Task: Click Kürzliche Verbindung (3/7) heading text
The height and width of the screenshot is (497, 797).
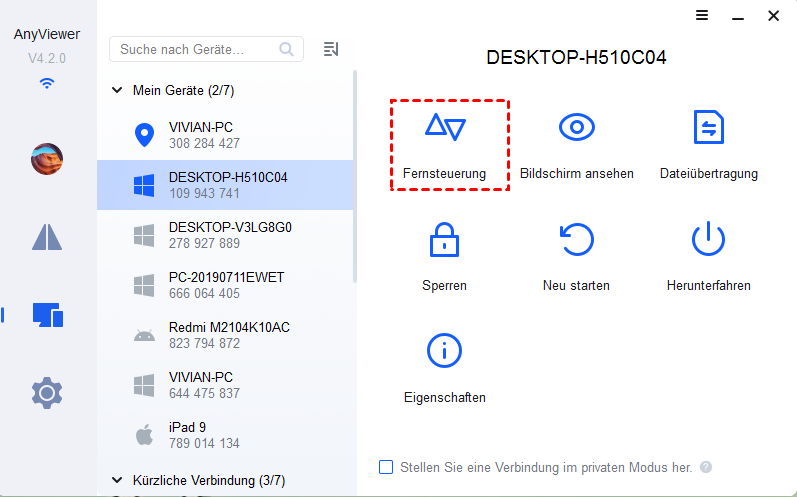Action: pos(209,480)
